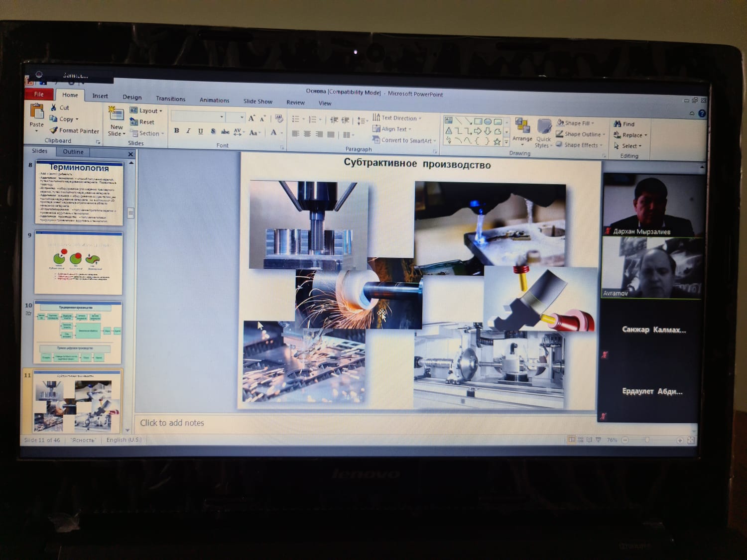Click the Reset slide button
The width and height of the screenshot is (747, 560).
(x=142, y=122)
